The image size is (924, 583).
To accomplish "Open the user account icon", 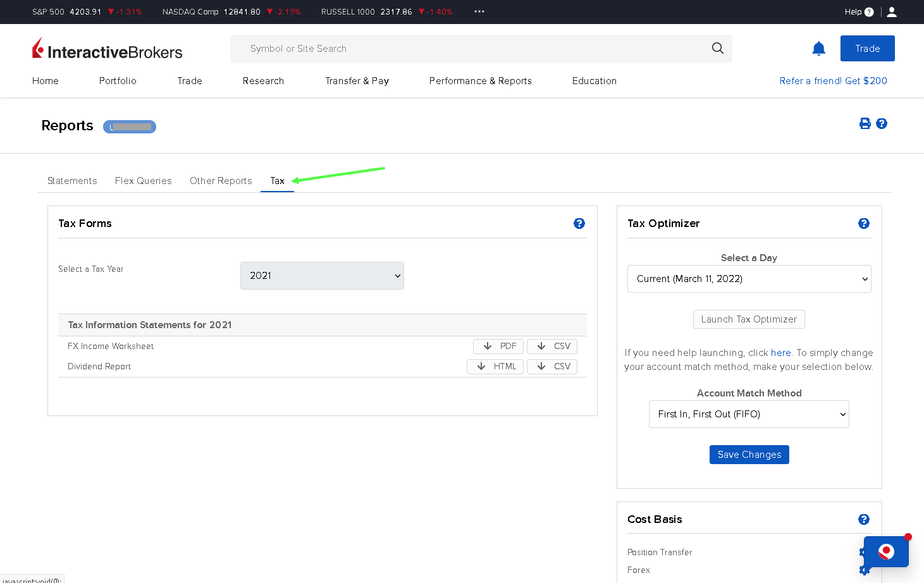I will [892, 12].
